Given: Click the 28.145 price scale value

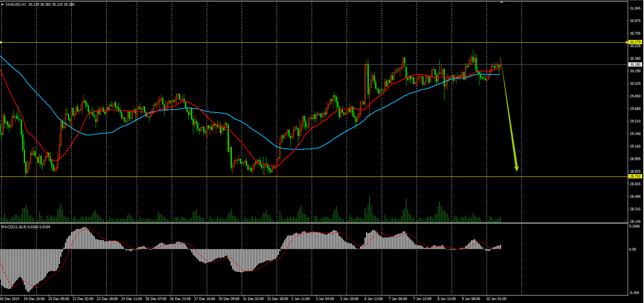Looking at the screenshot, I should (635, 222).
